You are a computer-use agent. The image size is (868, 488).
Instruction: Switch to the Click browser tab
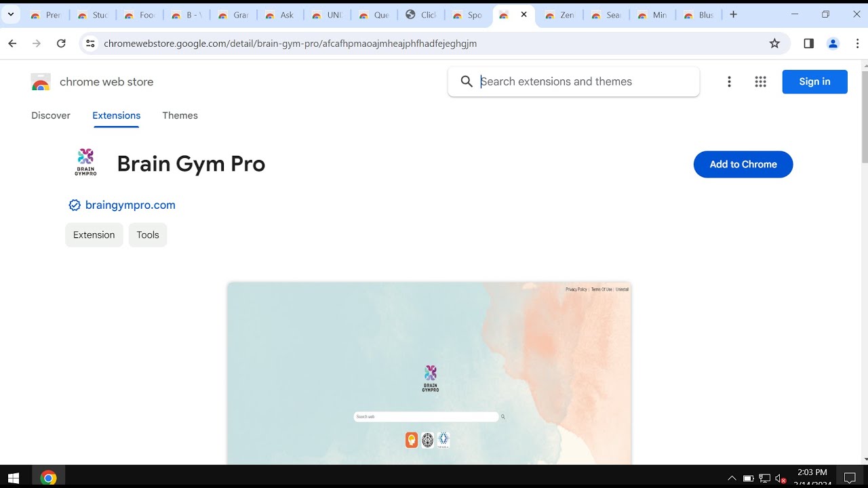point(420,15)
